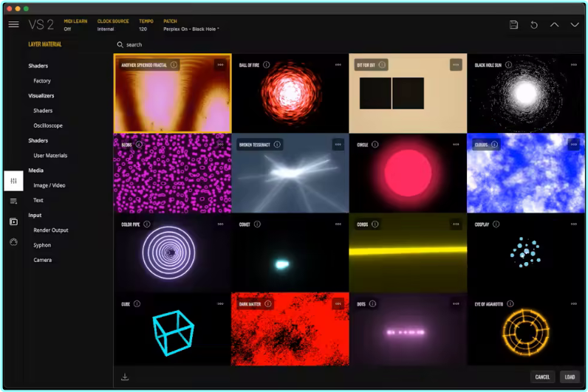Show info for Comet material
The width and height of the screenshot is (588, 392).
click(x=257, y=224)
